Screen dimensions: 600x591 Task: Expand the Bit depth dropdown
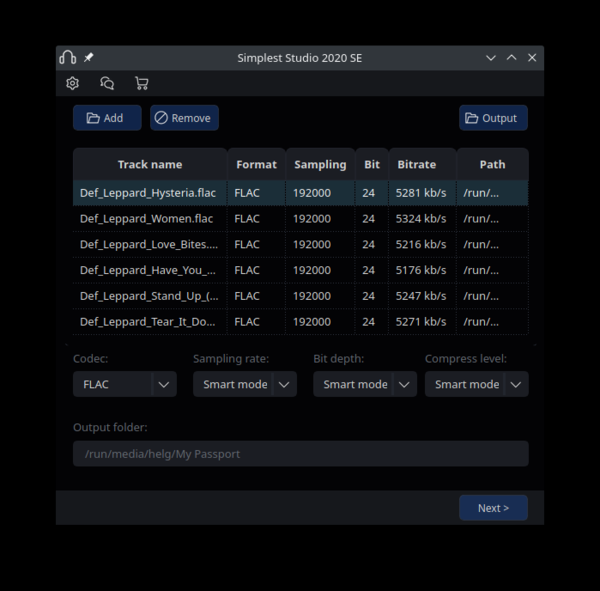coord(404,384)
